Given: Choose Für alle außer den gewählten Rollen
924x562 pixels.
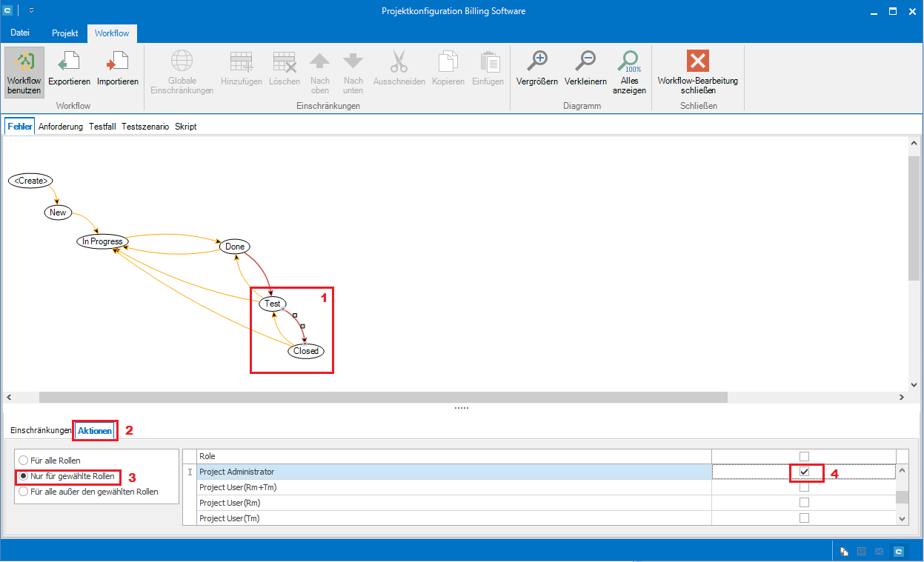Looking at the screenshot, I should (x=24, y=492).
